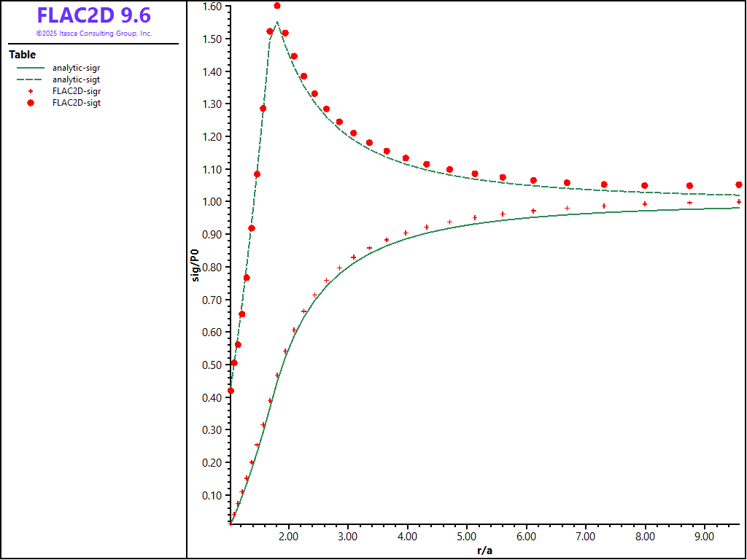Click the 5.00 tick label on the x-axis
Screen dimensions: 747x560
(467, 536)
